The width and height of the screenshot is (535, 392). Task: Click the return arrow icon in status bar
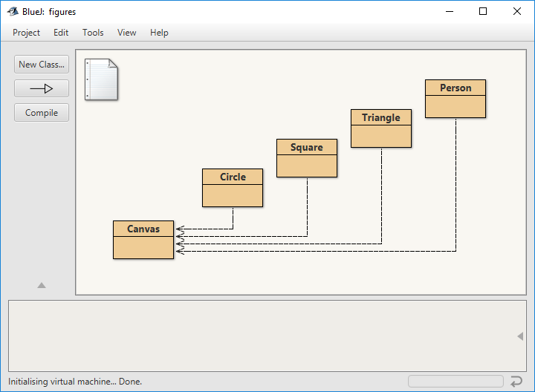click(516, 382)
